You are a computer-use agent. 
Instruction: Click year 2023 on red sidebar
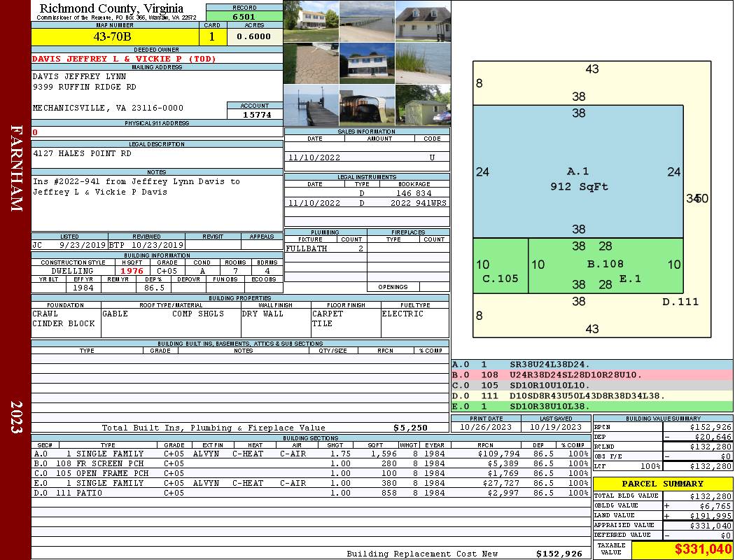click(x=16, y=417)
